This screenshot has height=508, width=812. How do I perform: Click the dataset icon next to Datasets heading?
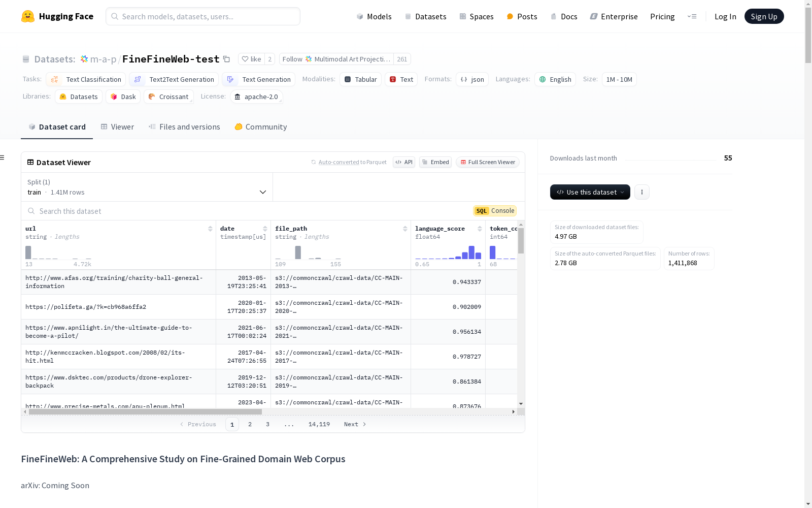(x=26, y=59)
